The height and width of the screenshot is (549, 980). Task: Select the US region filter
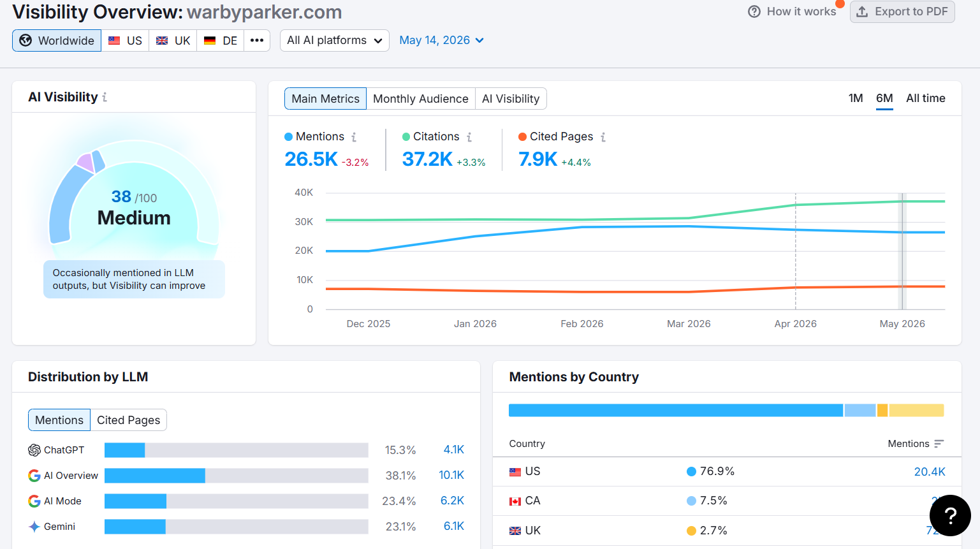(x=125, y=40)
